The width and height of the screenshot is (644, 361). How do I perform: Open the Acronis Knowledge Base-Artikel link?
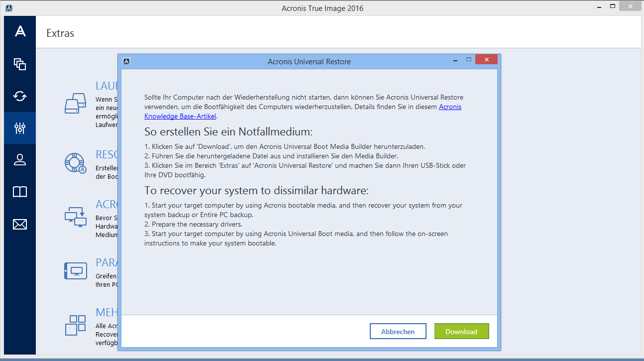pos(181,116)
